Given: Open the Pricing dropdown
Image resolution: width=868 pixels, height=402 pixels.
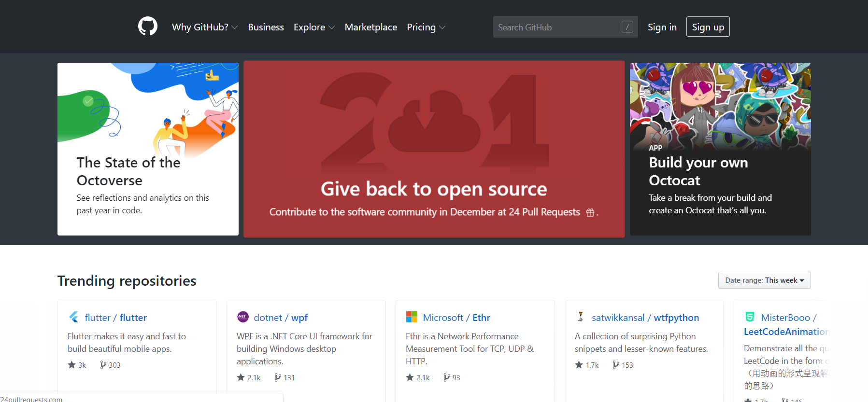Looking at the screenshot, I should (x=426, y=27).
